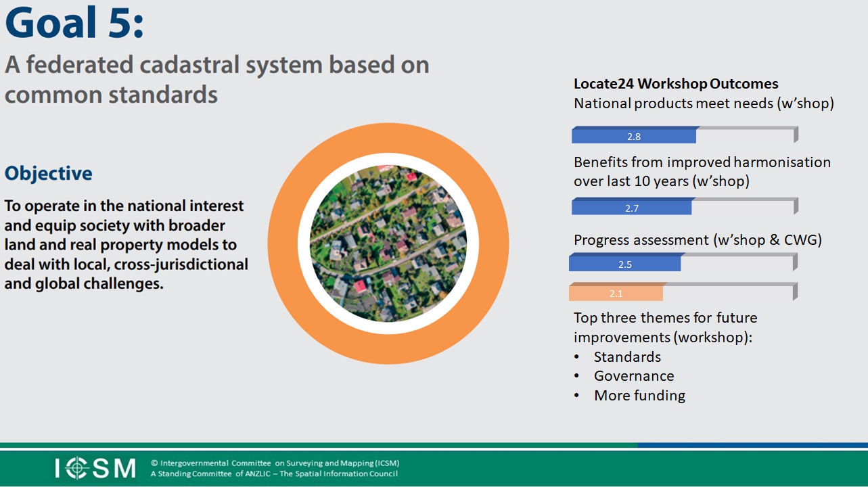Image resolution: width=868 pixels, height=487 pixels.
Task: Click 'common standards' subtitle line
Action: click(111, 94)
